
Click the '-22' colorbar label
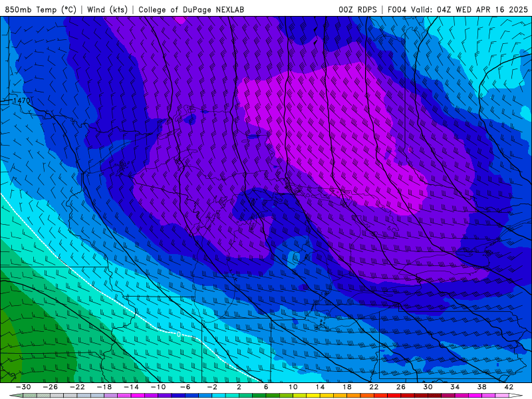point(77,387)
